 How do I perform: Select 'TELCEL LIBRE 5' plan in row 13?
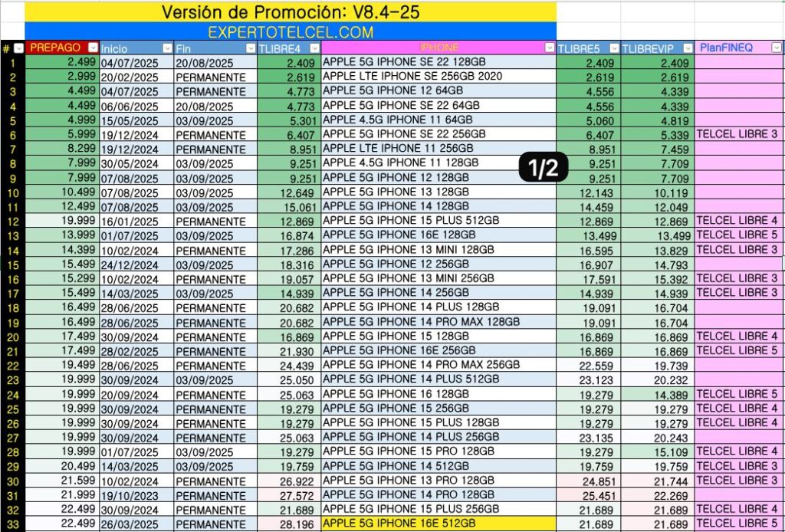(740, 235)
